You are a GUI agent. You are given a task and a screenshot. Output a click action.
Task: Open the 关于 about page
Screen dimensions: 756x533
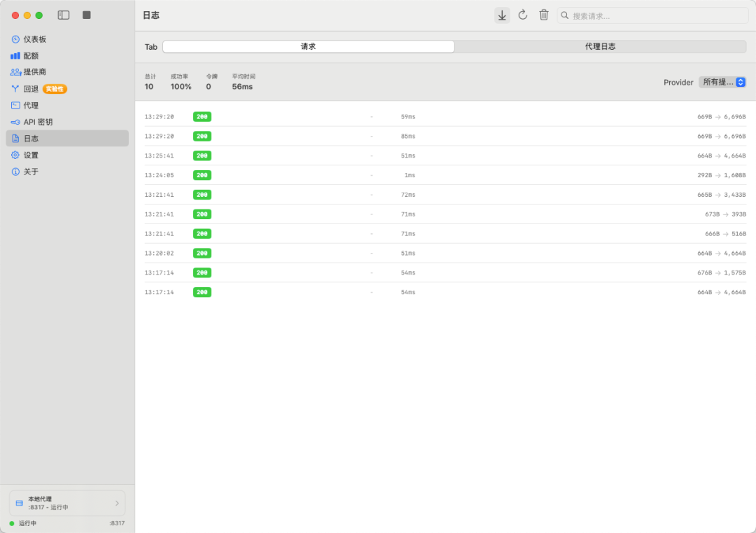pyautogui.click(x=31, y=172)
